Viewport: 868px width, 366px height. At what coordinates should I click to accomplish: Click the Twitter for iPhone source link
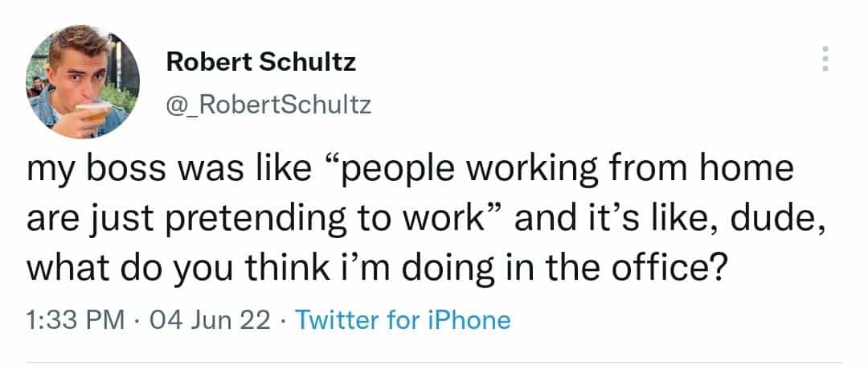coord(403,320)
